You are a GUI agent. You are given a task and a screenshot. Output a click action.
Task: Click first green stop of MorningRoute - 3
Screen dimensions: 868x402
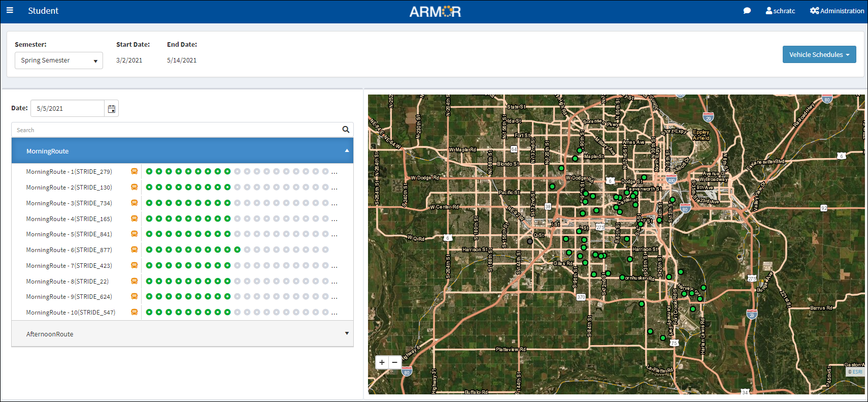click(x=149, y=203)
